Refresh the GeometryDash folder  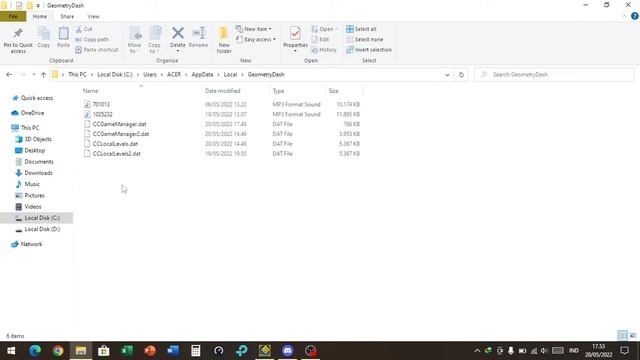coord(461,75)
